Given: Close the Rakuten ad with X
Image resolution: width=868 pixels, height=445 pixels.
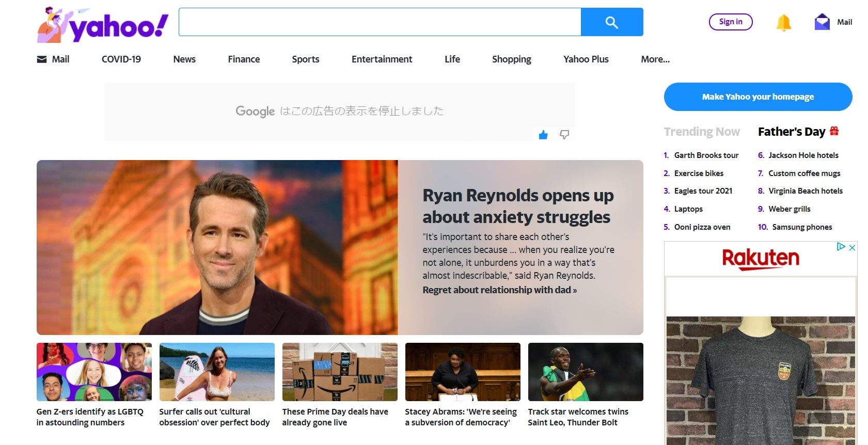Looking at the screenshot, I should tap(853, 247).
